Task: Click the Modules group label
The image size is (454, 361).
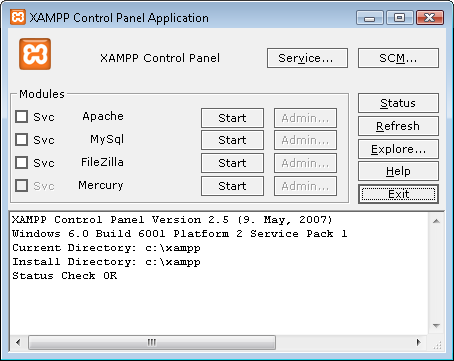Action: (x=42, y=94)
